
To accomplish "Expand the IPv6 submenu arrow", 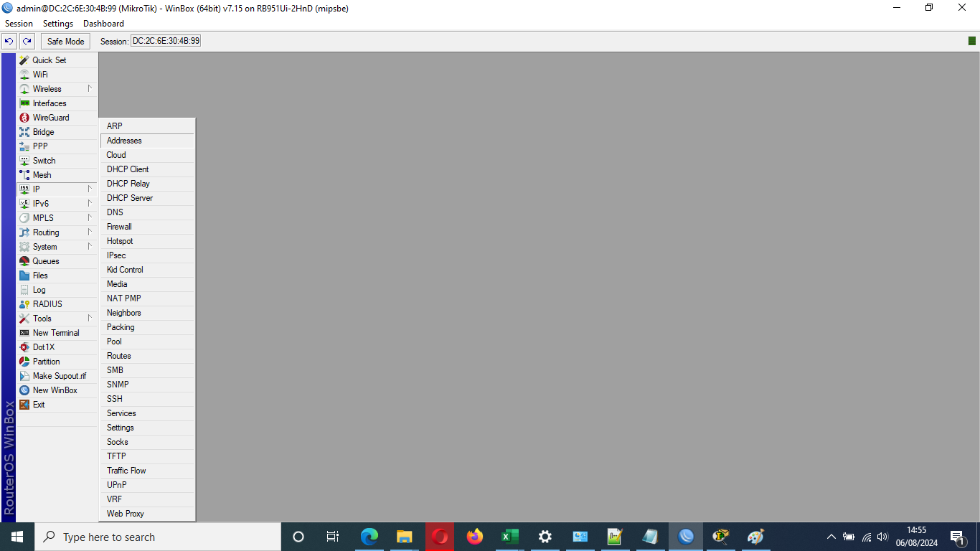I will pos(90,204).
